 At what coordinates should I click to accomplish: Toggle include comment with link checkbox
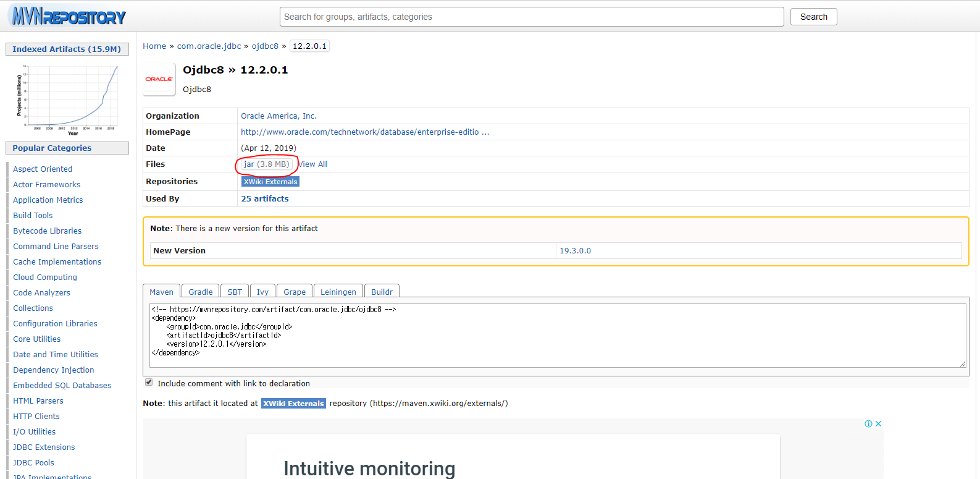pyautogui.click(x=149, y=383)
